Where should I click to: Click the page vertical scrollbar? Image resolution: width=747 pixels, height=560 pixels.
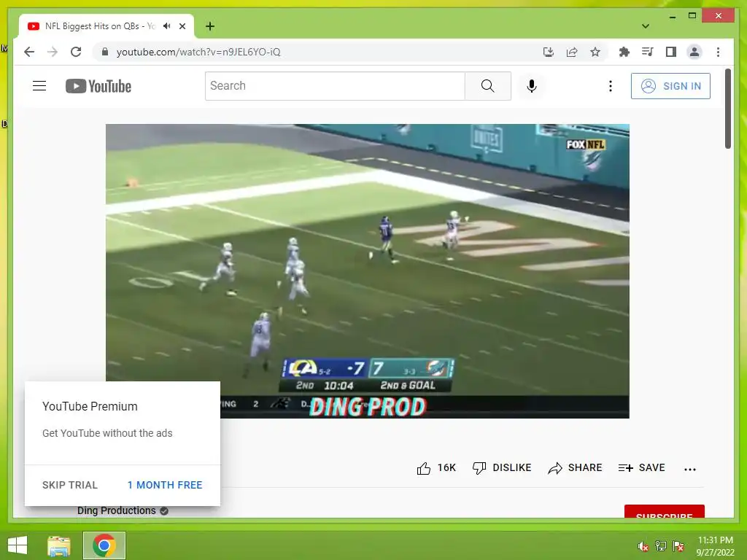pos(728,109)
